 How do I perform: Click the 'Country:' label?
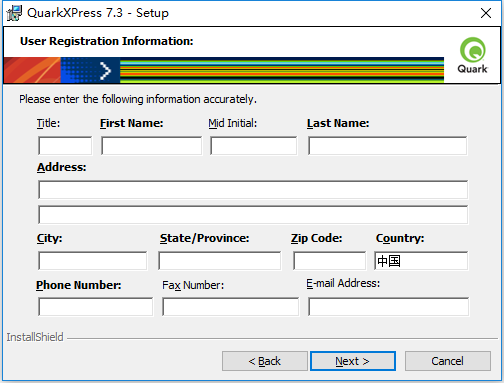click(x=400, y=238)
